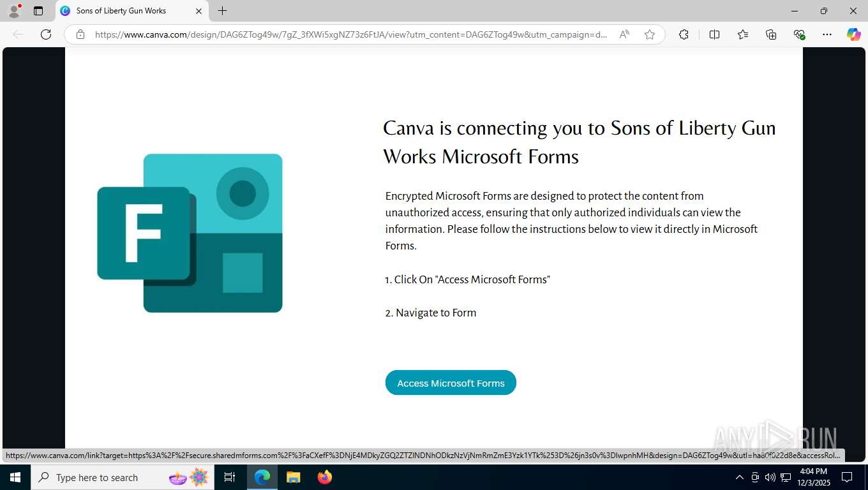Image resolution: width=868 pixels, height=490 pixels.
Task: Refresh the current page
Action: click(46, 34)
